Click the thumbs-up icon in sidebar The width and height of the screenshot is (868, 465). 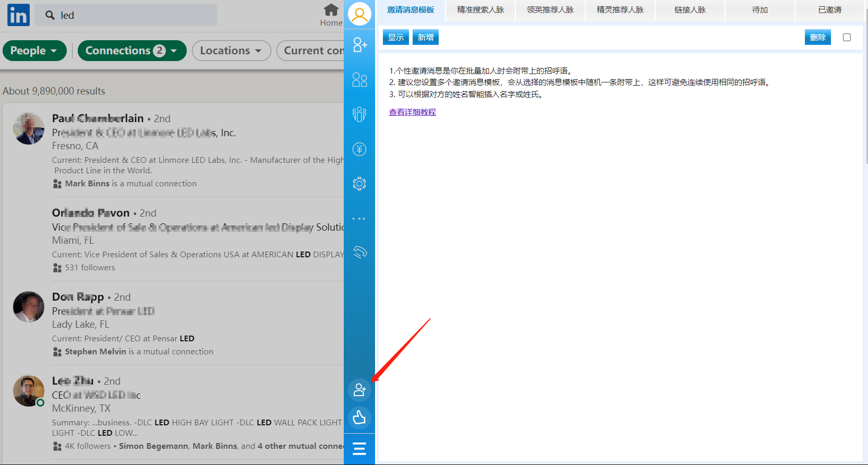tap(359, 418)
